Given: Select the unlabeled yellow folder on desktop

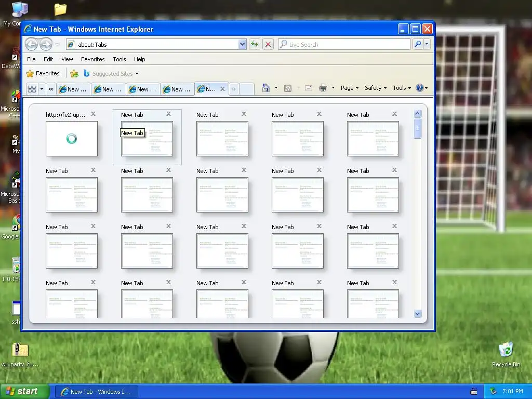Looking at the screenshot, I should point(60,9).
